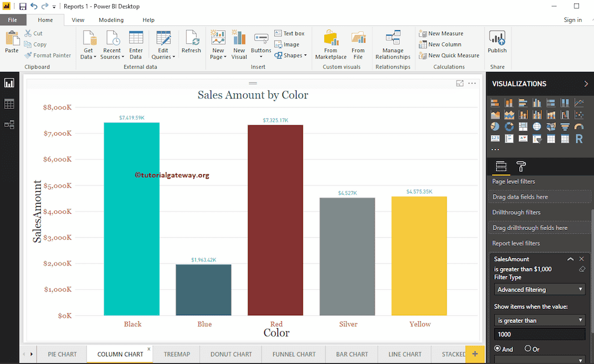594x364 pixels.
Task: Select the gauge visual icon
Action: coord(579,127)
